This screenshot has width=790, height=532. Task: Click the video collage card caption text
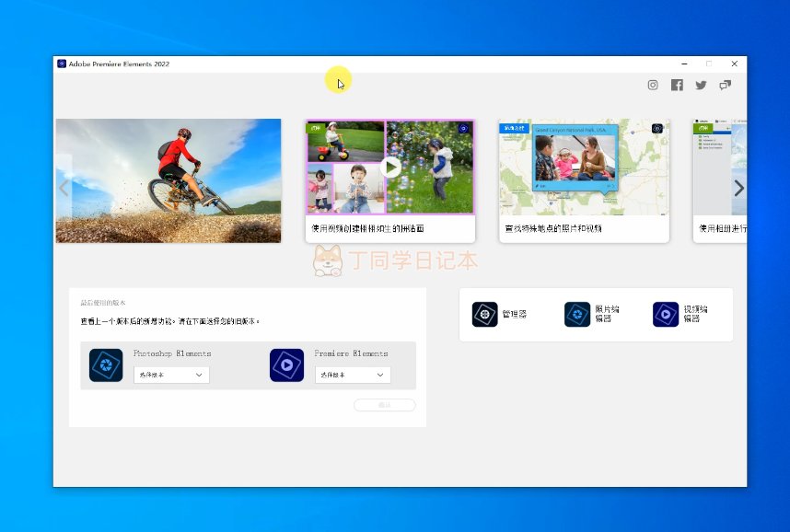(x=367, y=228)
